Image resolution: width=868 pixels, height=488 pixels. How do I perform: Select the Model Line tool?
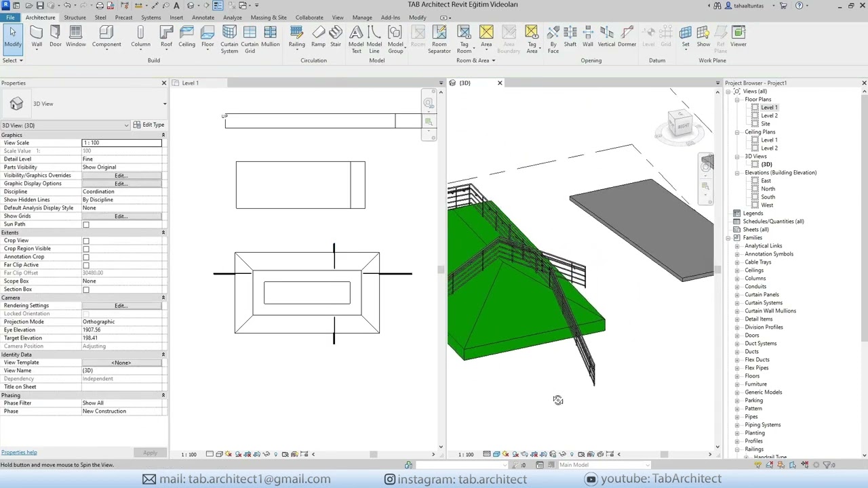374,39
